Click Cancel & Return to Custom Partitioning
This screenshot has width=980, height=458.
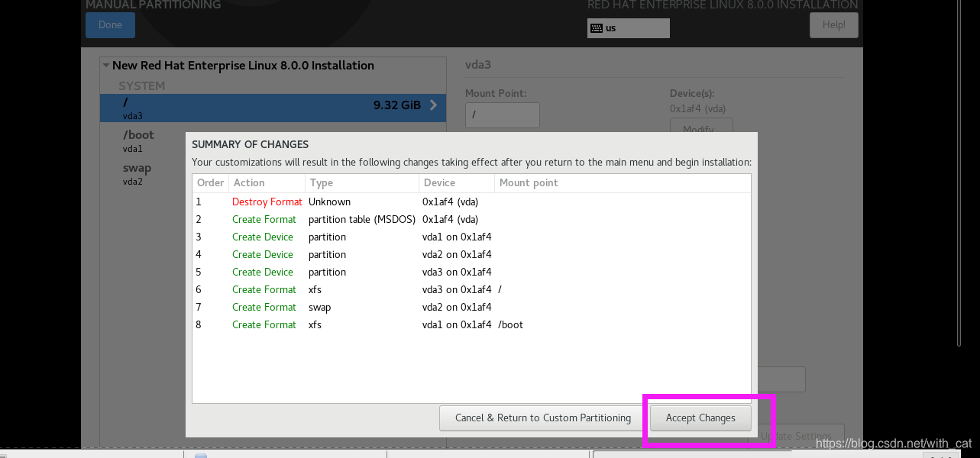[x=543, y=418]
